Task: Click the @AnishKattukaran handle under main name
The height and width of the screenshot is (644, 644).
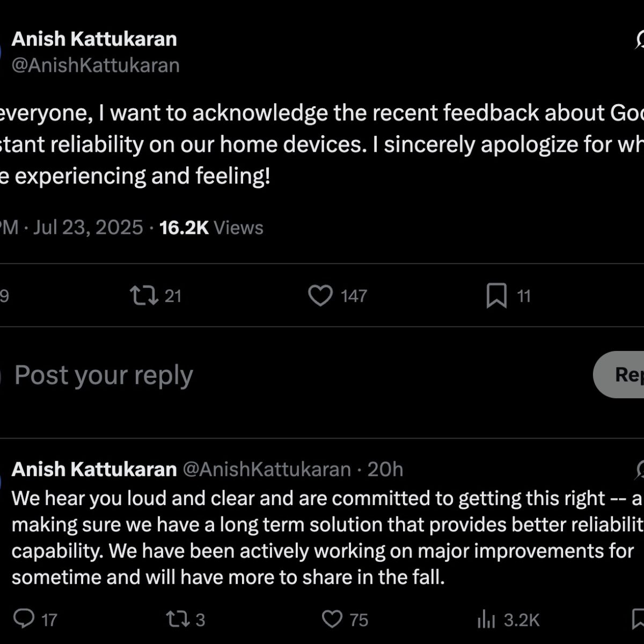Action: coord(96,65)
